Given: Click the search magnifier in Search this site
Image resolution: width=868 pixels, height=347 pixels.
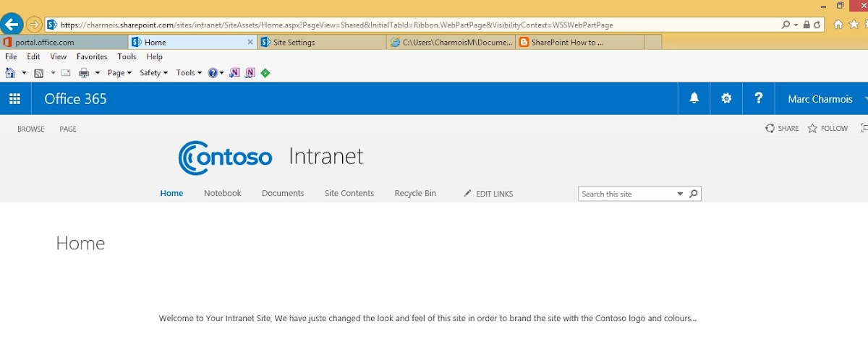Looking at the screenshot, I should (694, 194).
